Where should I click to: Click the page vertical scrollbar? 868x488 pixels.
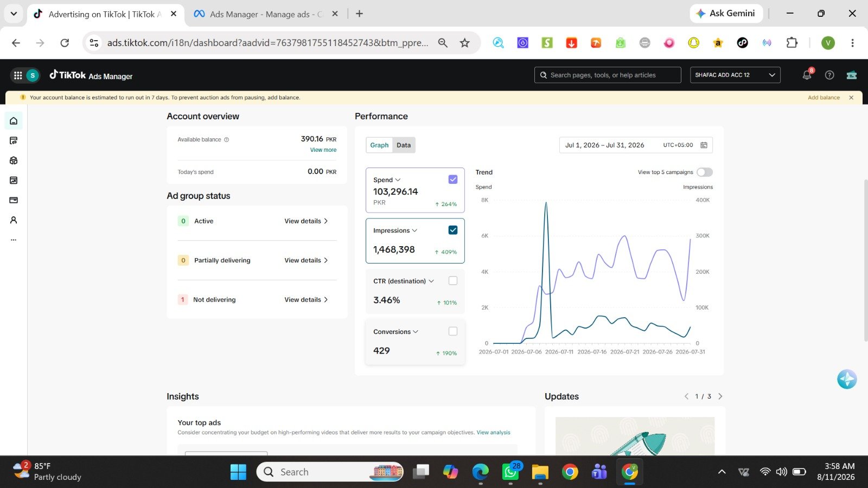865,260
